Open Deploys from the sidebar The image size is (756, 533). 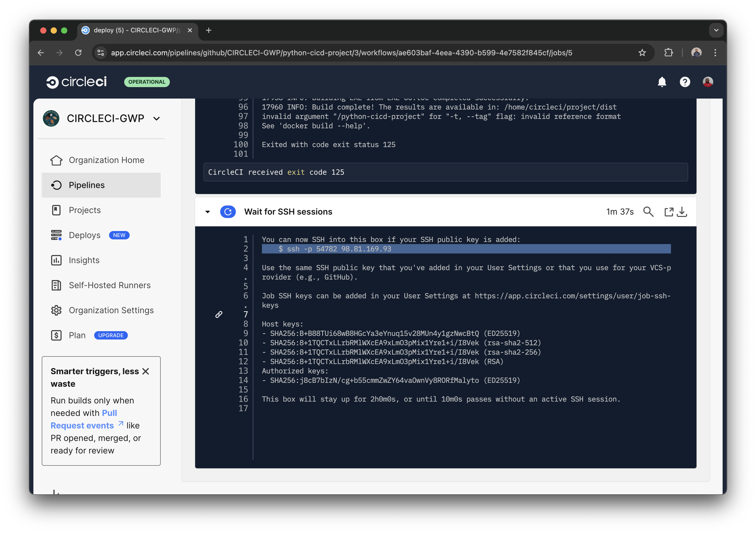[85, 235]
